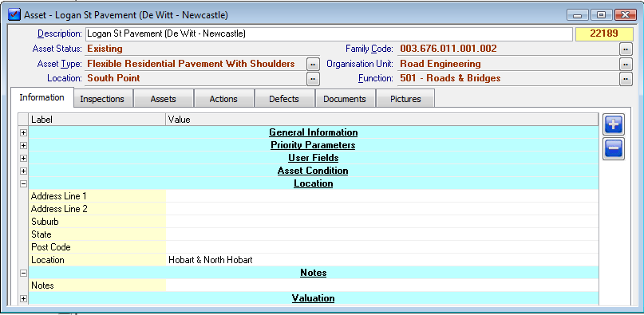Click the Notes section header link
The image size is (644, 315).
tap(314, 273)
